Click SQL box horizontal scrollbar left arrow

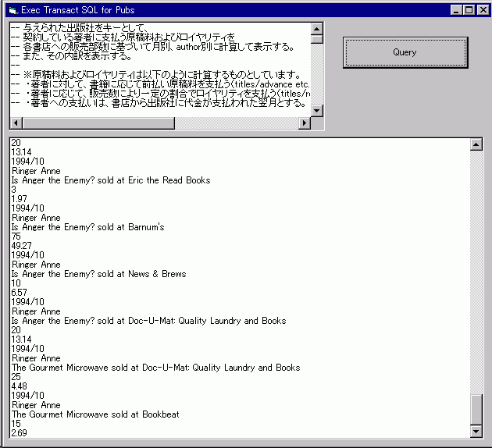coord(16,123)
